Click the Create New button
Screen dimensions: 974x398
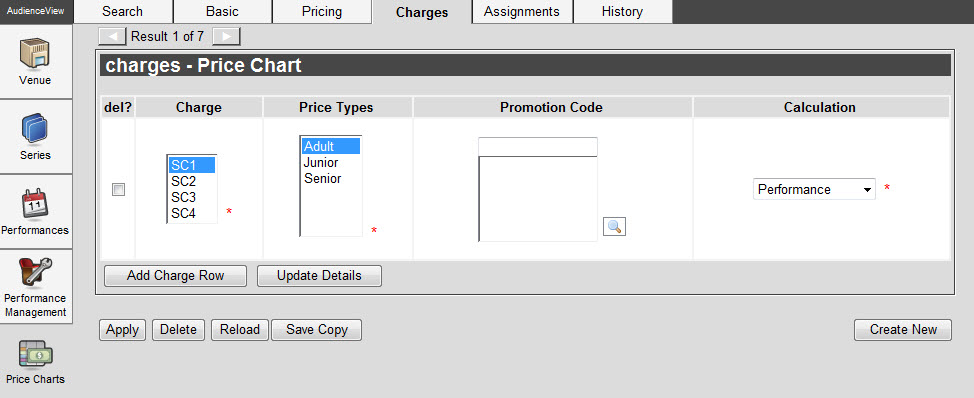903,330
